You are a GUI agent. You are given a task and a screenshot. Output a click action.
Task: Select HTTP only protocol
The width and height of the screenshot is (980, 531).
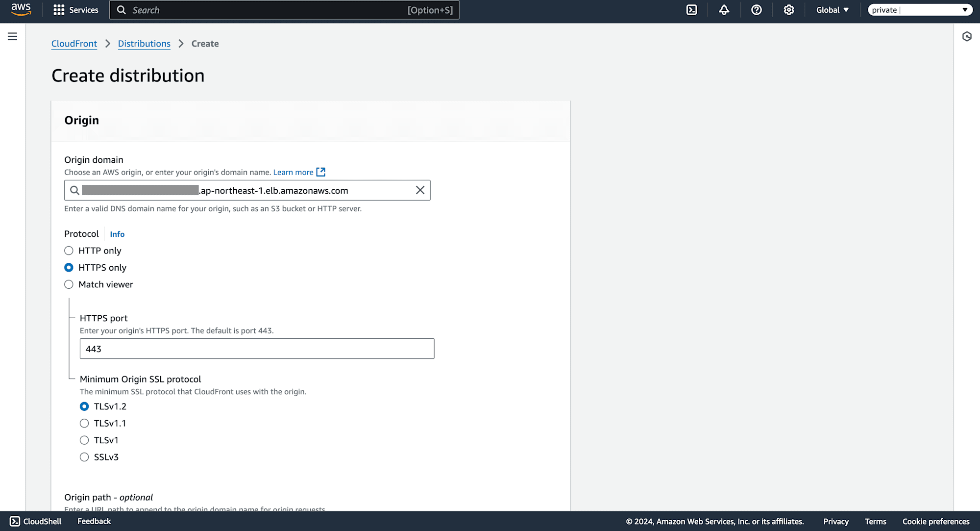(x=69, y=251)
